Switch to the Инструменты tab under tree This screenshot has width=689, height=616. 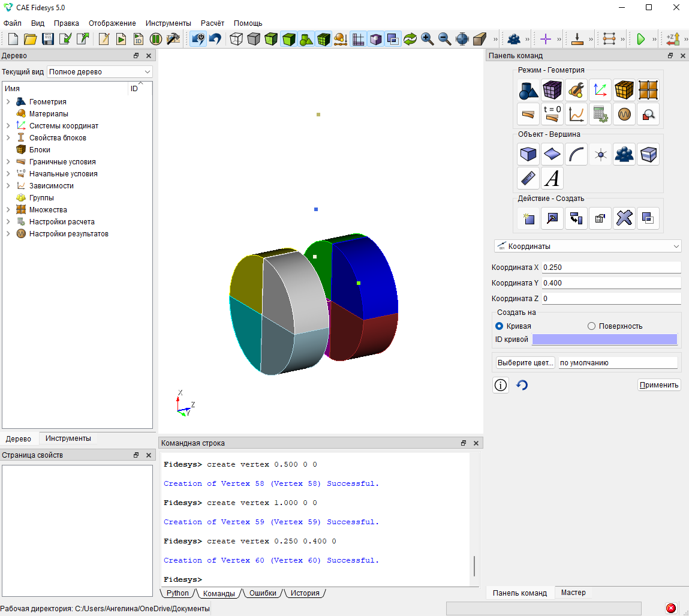click(x=68, y=438)
